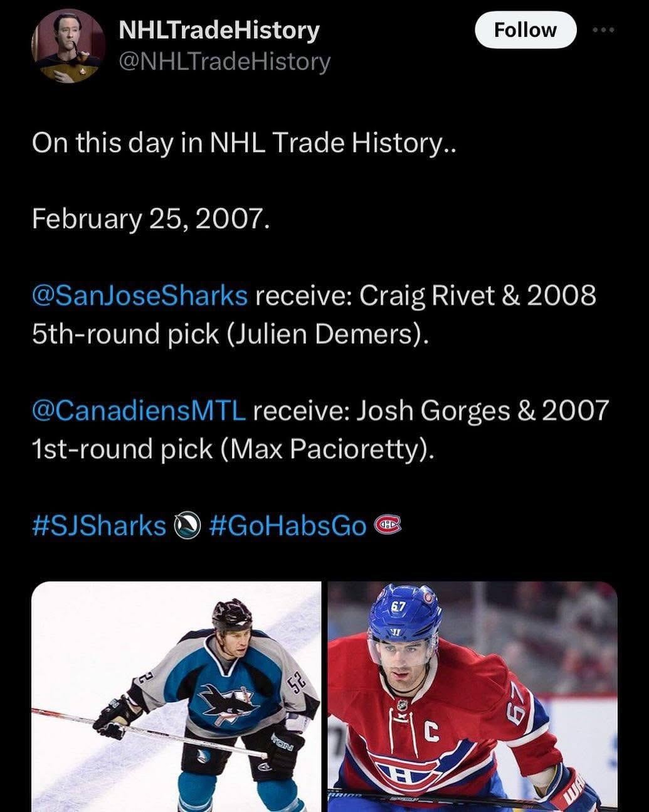
Task: Click the "On this day in NHL Trade History" line
Action: click(x=244, y=142)
